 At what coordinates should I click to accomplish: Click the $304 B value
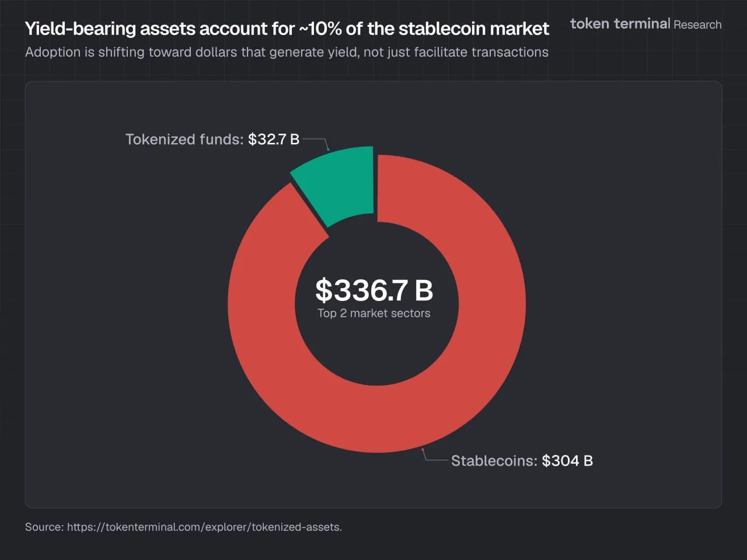(x=567, y=461)
